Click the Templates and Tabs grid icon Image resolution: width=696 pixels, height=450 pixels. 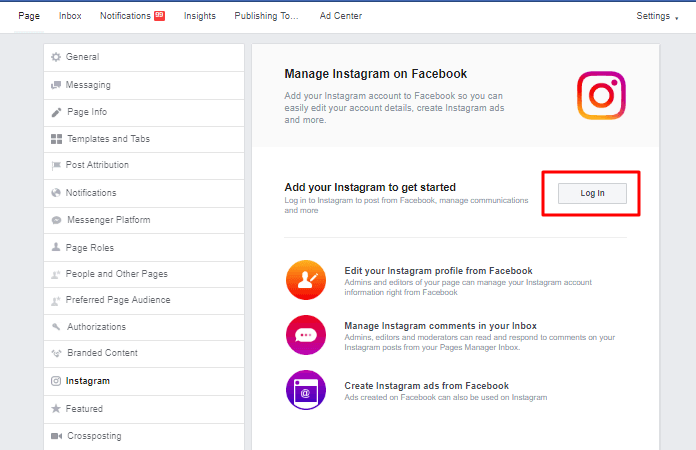(x=56, y=139)
